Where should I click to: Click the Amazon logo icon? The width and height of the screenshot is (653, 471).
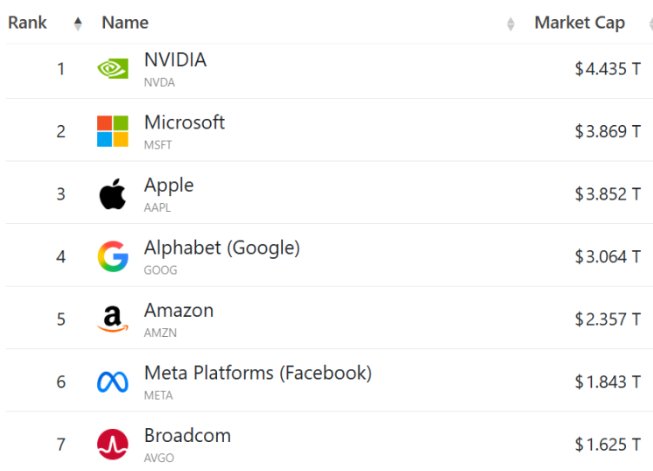pyautogui.click(x=112, y=319)
